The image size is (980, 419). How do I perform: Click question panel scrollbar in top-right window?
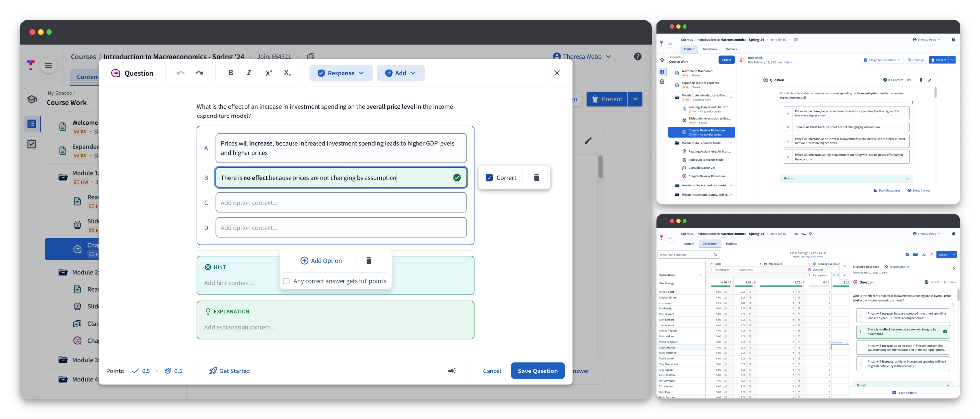click(x=935, y=92)
